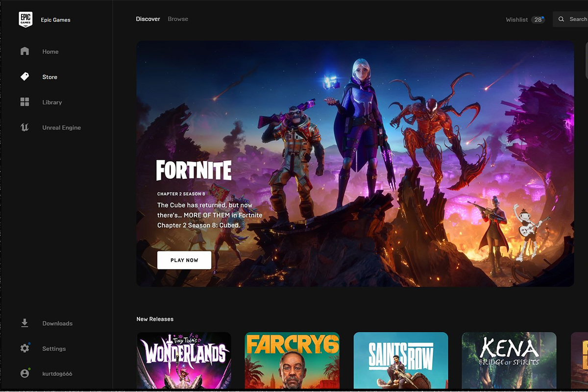
Task: Click the user profile icon
Action: (24, 373)
